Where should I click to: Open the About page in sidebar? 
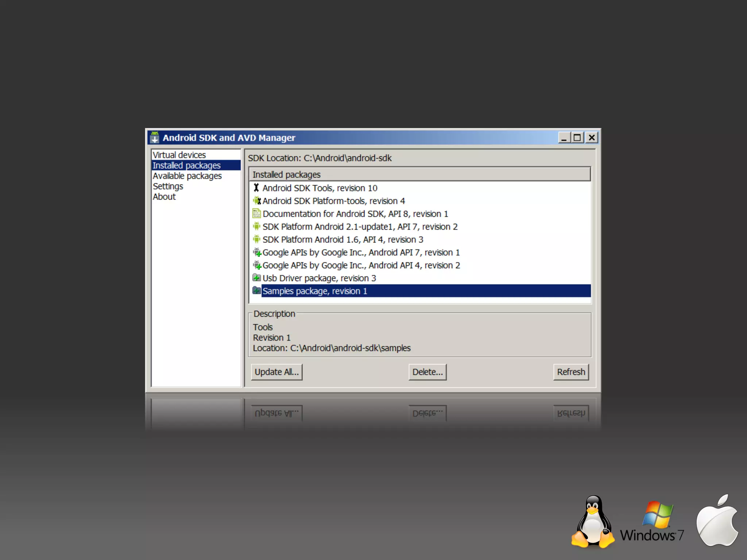164,197
